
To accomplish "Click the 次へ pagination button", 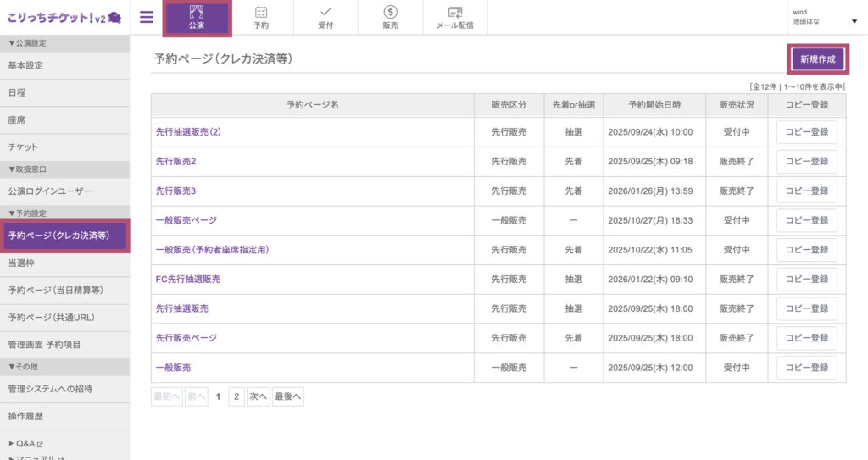I will click(x=259, y=396).
